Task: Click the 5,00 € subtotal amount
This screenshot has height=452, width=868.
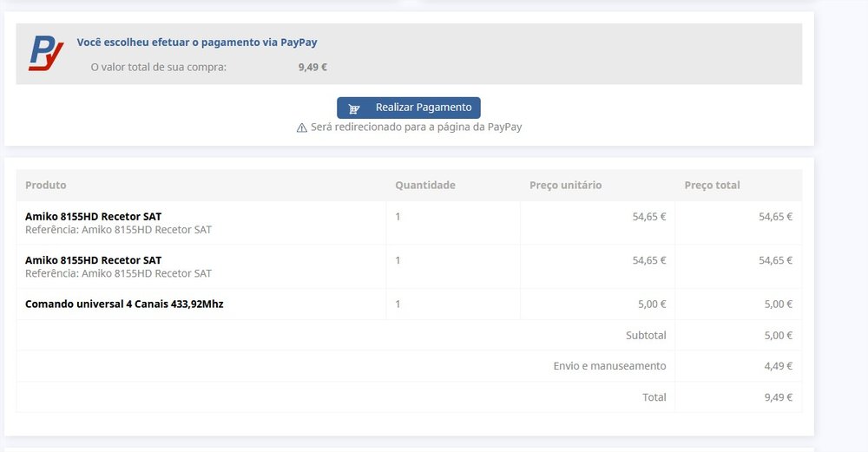Action: (778, 335)
